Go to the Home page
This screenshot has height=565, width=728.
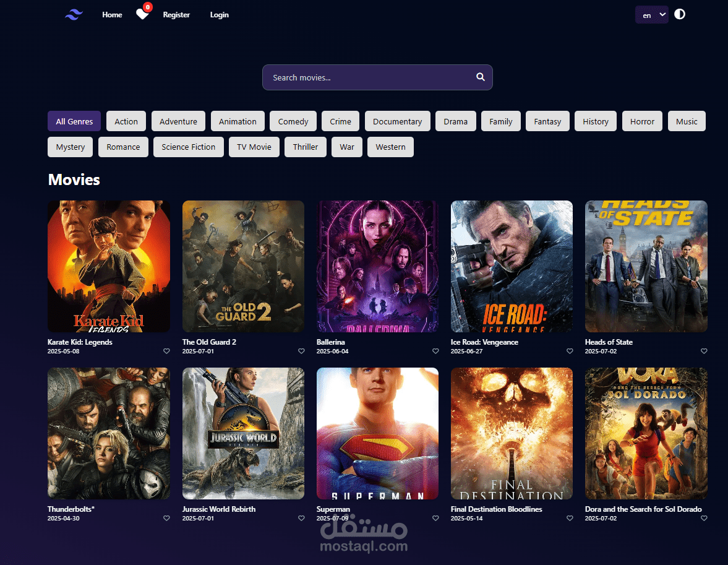point(113,15)
